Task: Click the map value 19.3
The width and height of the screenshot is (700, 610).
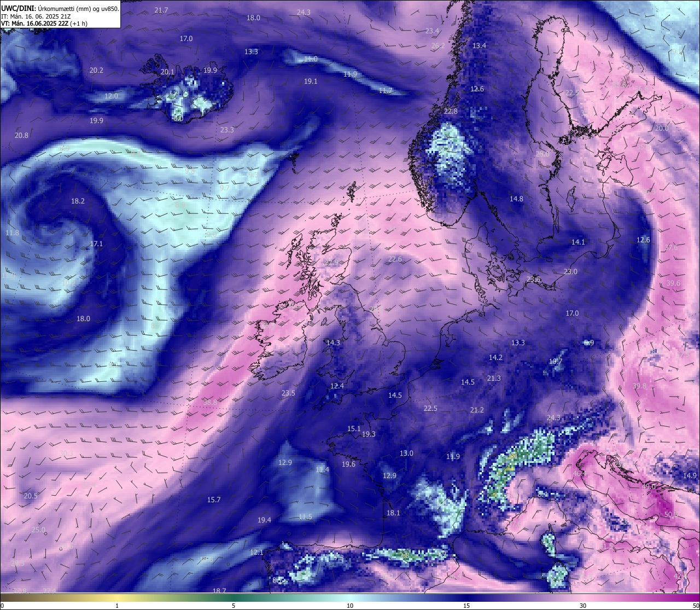Action: (x=369, y=434)
